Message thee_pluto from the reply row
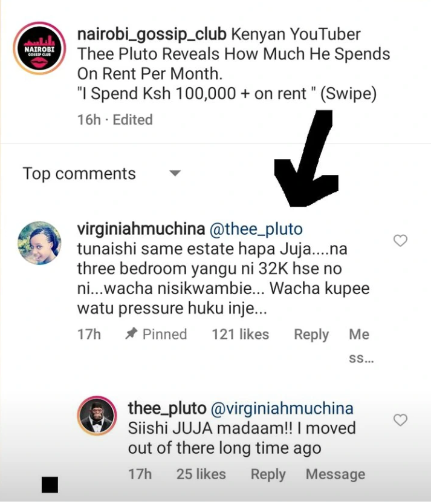The height and width of the screenshot is (504, 431). (335, 474)
